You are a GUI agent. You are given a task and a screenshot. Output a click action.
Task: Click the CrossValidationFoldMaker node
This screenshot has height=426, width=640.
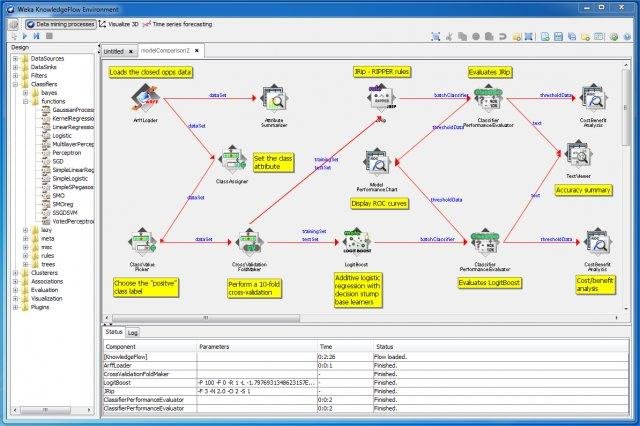(x=249, y=243)
